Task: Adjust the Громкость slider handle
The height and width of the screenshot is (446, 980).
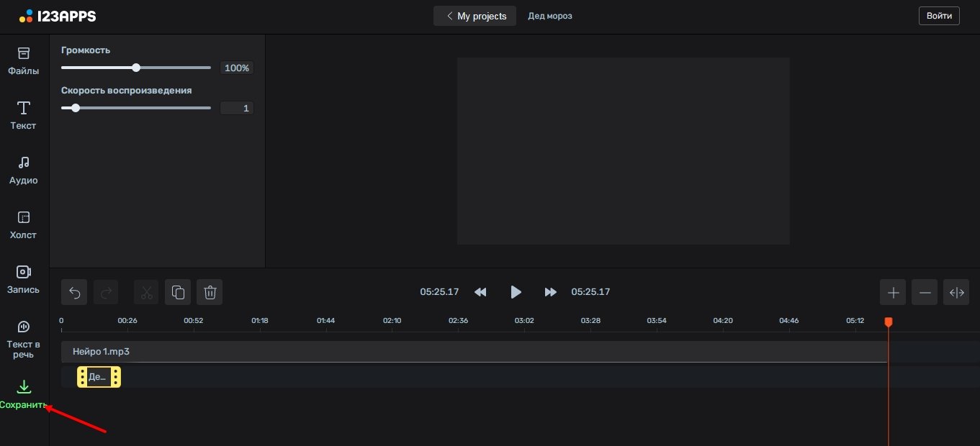Action: pyautogui.click(x=136, y=68)
